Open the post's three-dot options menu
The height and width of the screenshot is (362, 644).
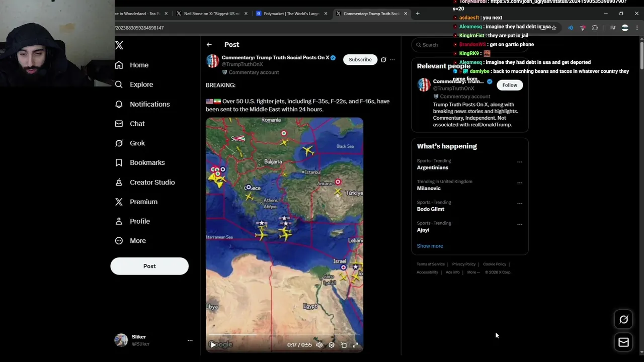click(392, 60)
